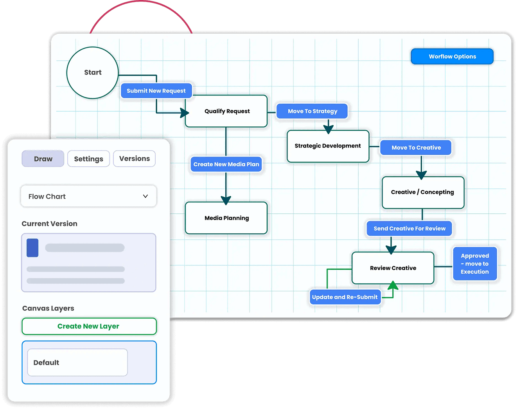This screenshot has height=409, width=532.
Task: Select the Start circle node
Action: click(93, 72)
